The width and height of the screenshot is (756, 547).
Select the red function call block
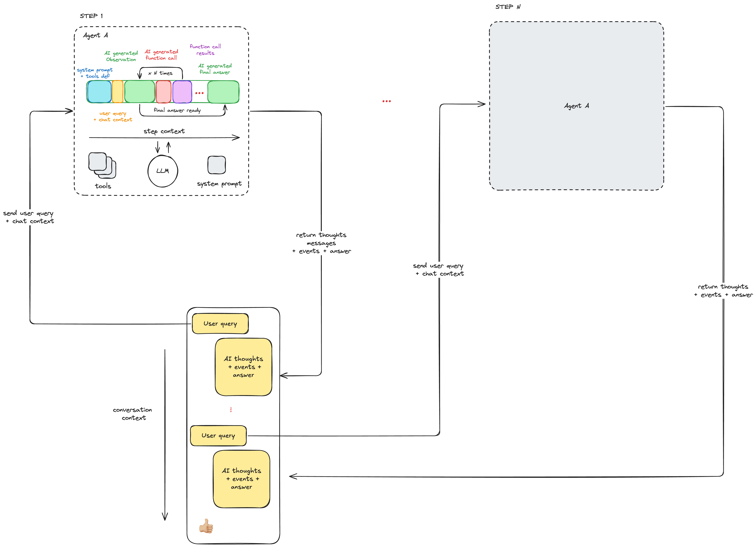click(x=163, y=92)
